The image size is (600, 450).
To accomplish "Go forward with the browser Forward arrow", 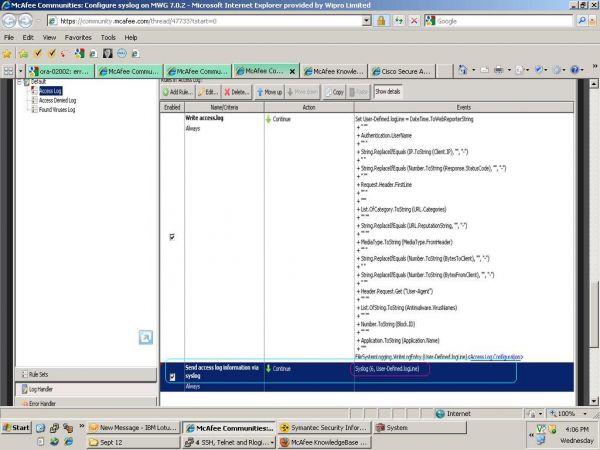I will pos(25,21).
